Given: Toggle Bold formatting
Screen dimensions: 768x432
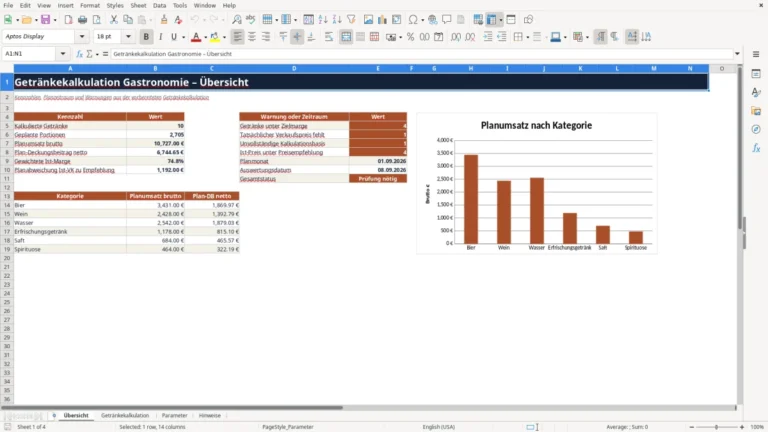Looking at the screenshot, I should (146, 37).
